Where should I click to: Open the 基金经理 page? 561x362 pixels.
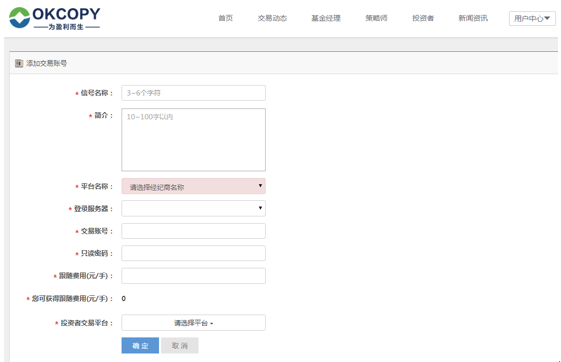pos(326,18)
